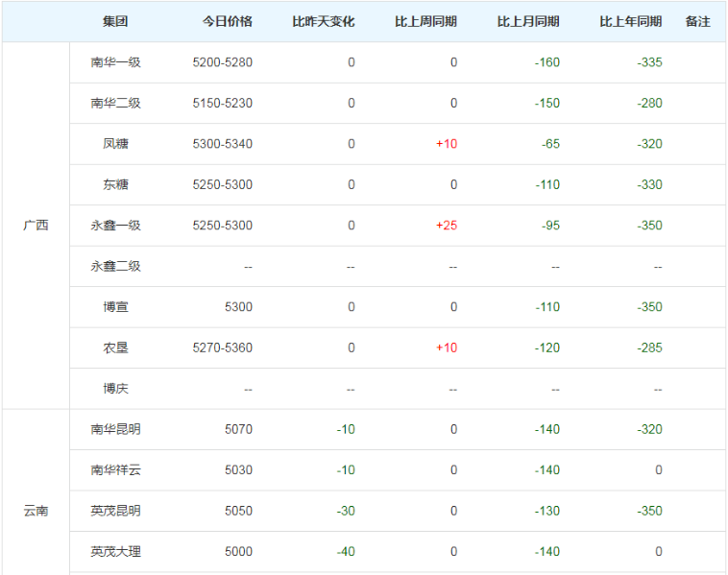Click the 今日价格 column header
This screenshot has width=728, height=575.
228,21
